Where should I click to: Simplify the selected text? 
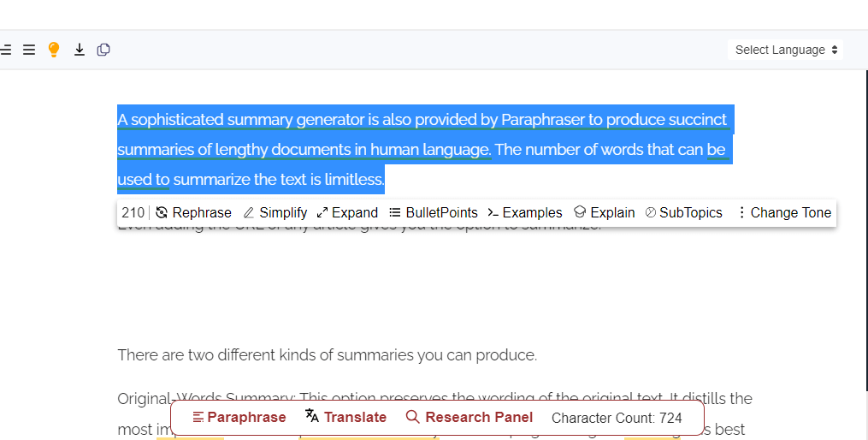coord(275,213)
